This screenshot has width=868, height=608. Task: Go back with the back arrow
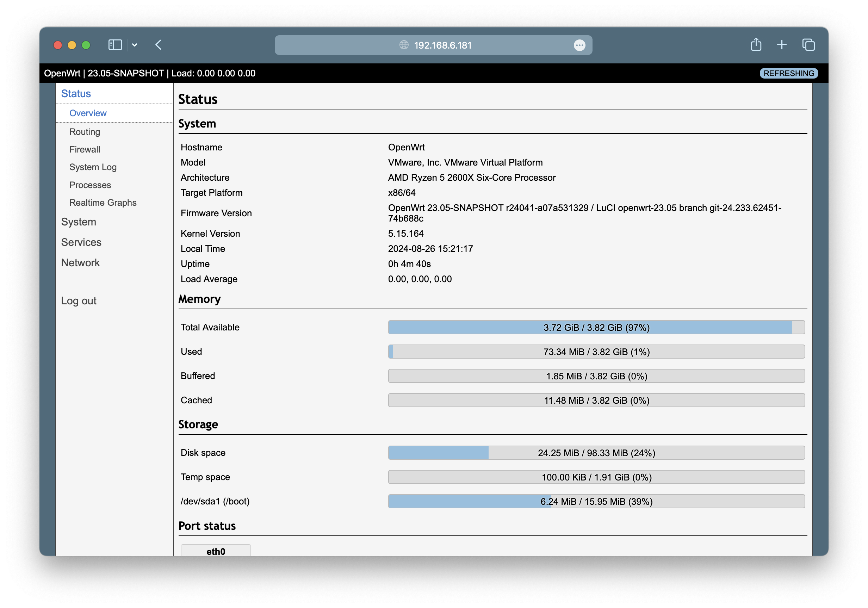(159, 45)
